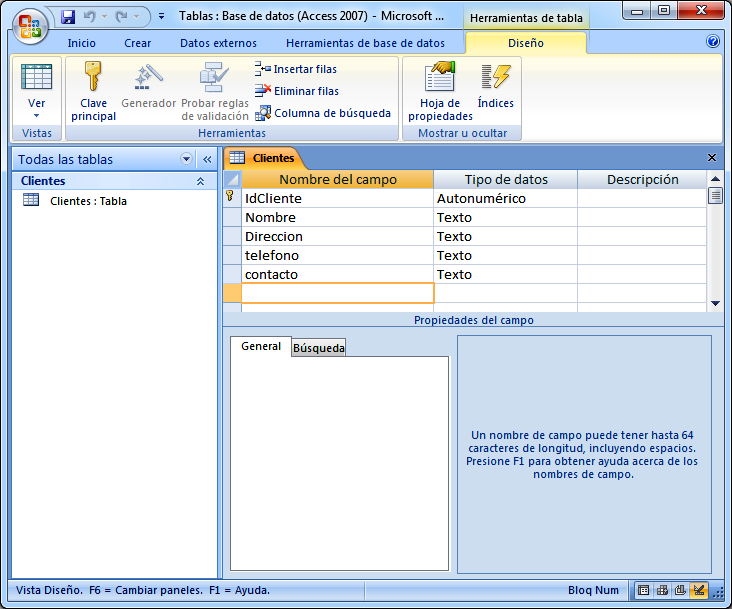Switch to the Crear ribbon tab
Screen dimensions: 732x609
[137, 43]
